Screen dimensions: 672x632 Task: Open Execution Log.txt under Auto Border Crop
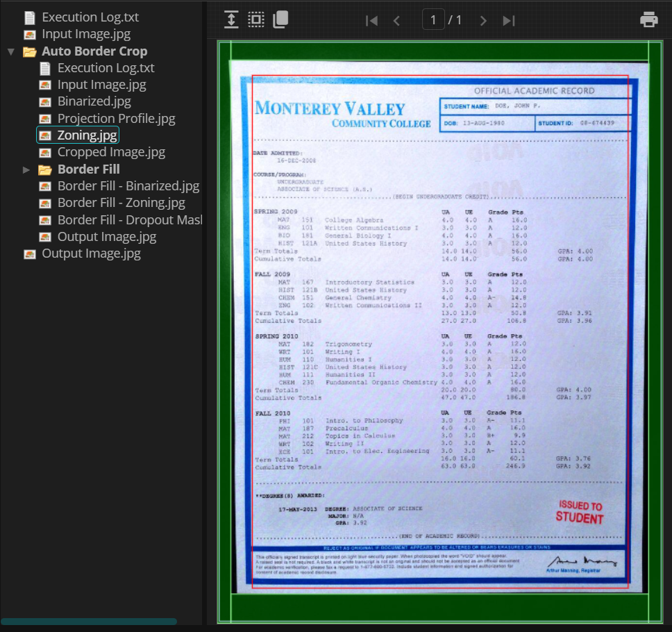(106, 68)
